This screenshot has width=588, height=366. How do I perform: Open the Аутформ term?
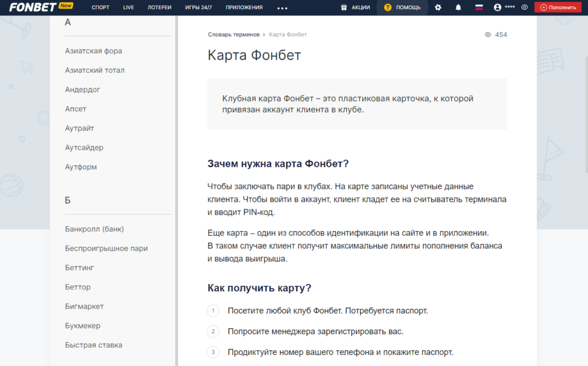[x=80, y=167]
